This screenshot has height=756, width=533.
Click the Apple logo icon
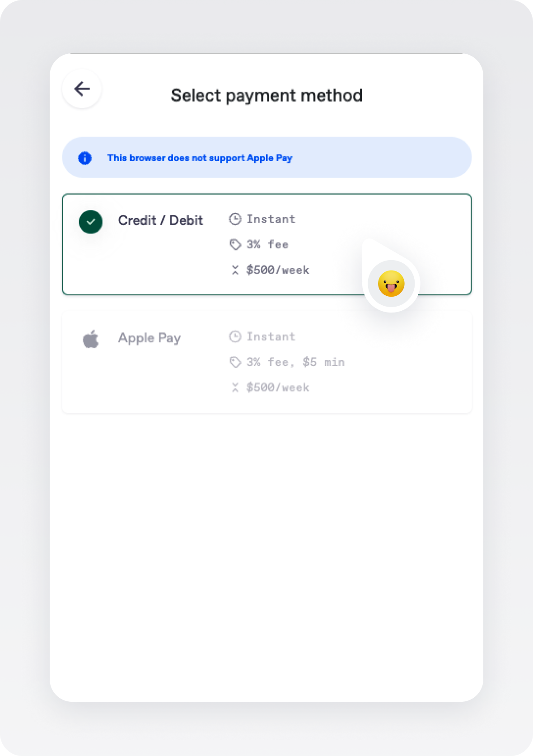tap(91, 339)
